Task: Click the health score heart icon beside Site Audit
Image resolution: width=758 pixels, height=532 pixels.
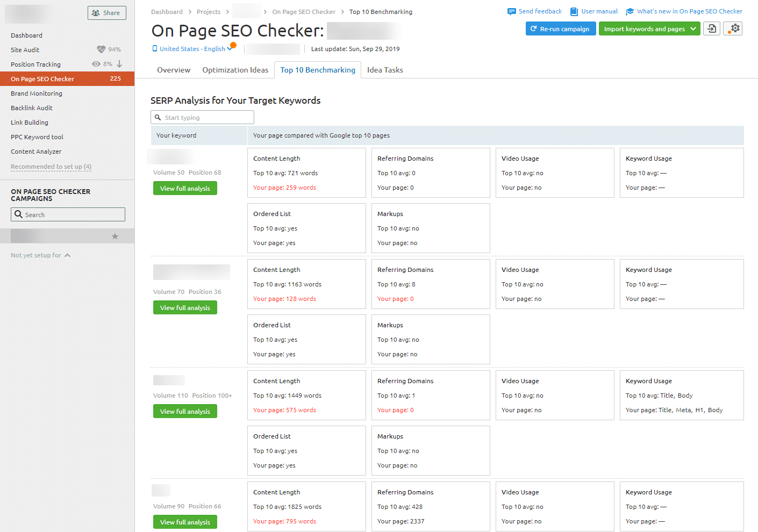Action: click(101, 49)
